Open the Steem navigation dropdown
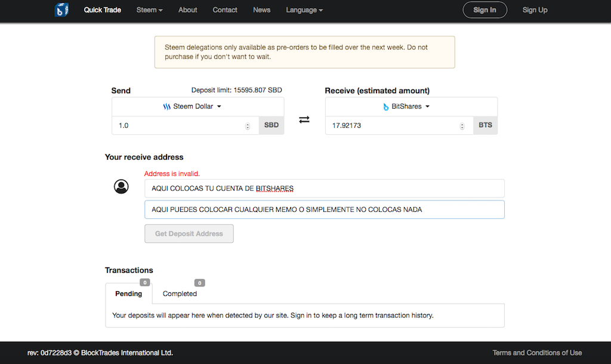Screen dimensions: 611x364 pyautogui.click(x=149, y=10)
